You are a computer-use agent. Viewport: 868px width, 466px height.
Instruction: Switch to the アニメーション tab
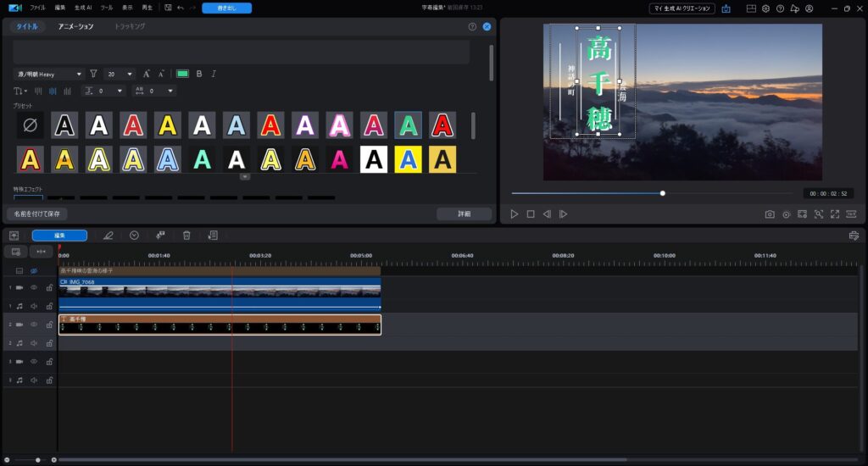[x=75, y=26]
